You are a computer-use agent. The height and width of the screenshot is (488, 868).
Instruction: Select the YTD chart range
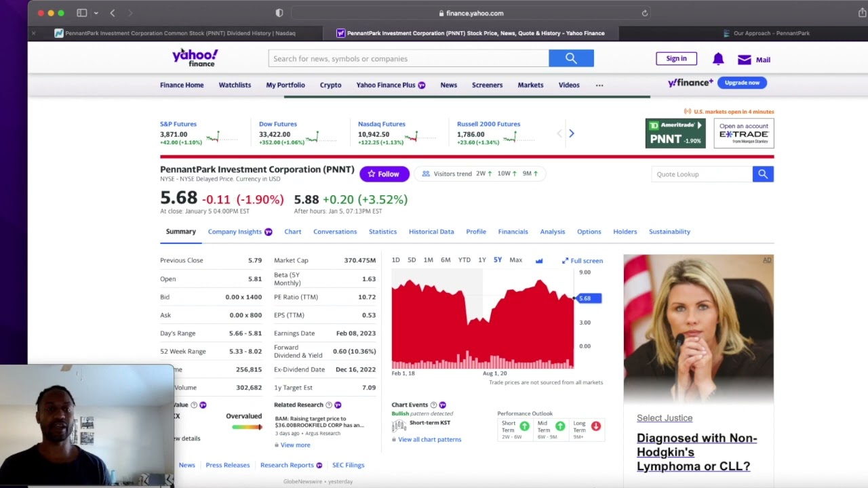464,260
